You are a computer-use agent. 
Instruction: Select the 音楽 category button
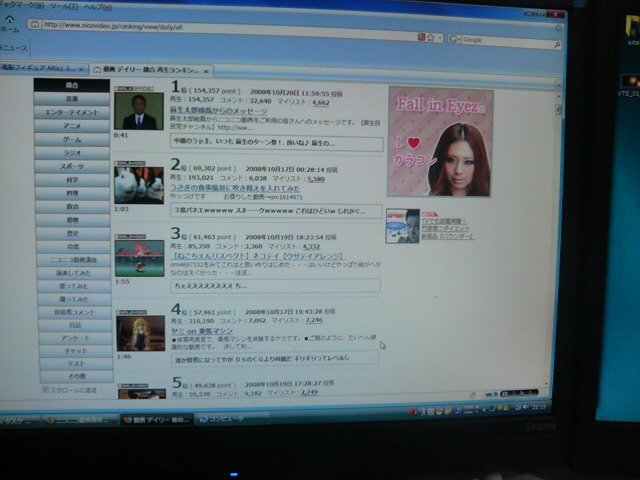coord(72,99)
